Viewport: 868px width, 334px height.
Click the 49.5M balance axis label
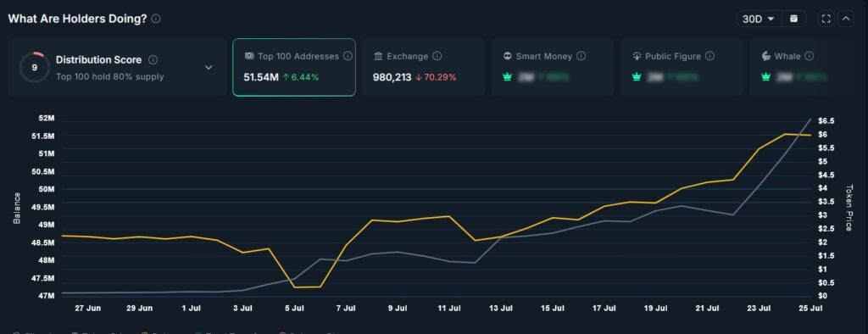coord(43,207)
